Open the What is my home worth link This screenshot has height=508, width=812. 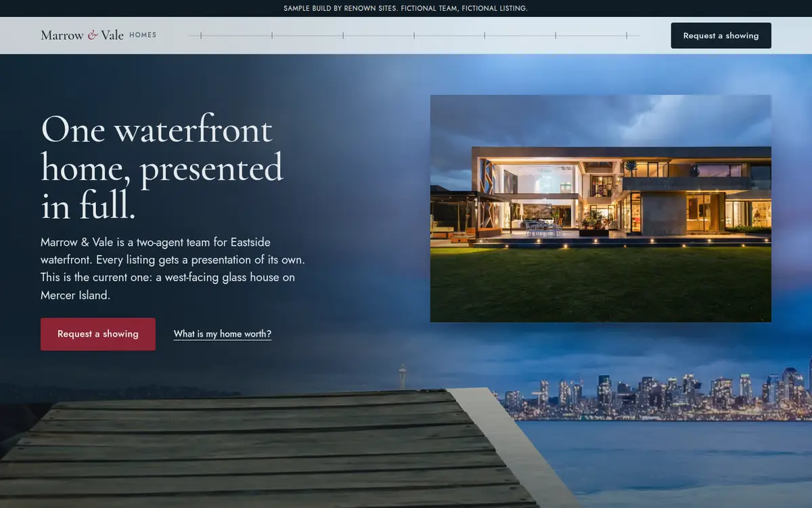tap(223, 334)
